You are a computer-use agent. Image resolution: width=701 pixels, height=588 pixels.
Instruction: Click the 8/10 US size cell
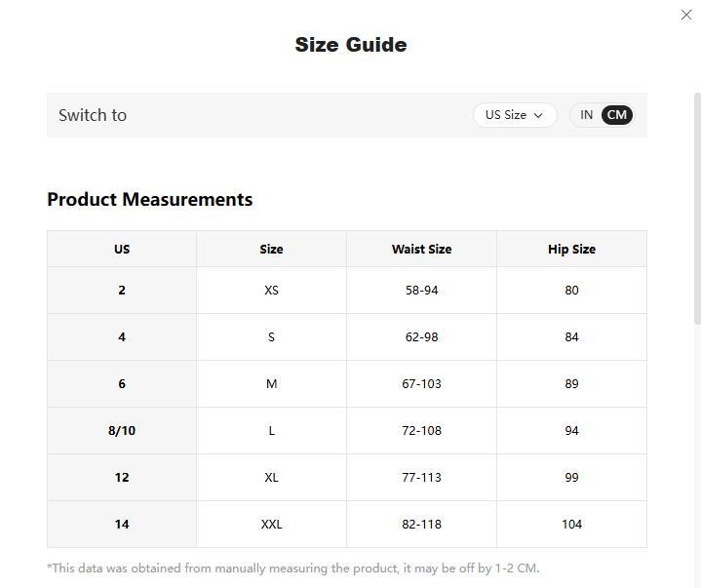(x=122, y=431)
